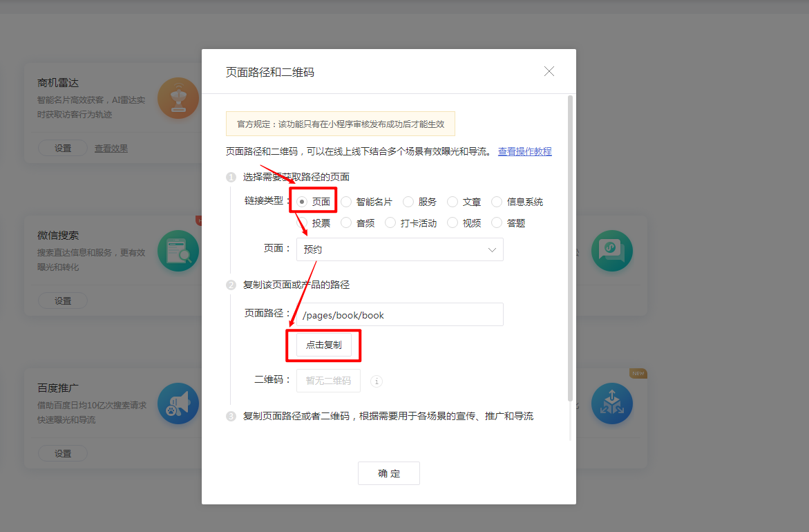Click the dropdown arrow in the 页面 selector
The width and height of the screenshot is (809, 532).
493,249
